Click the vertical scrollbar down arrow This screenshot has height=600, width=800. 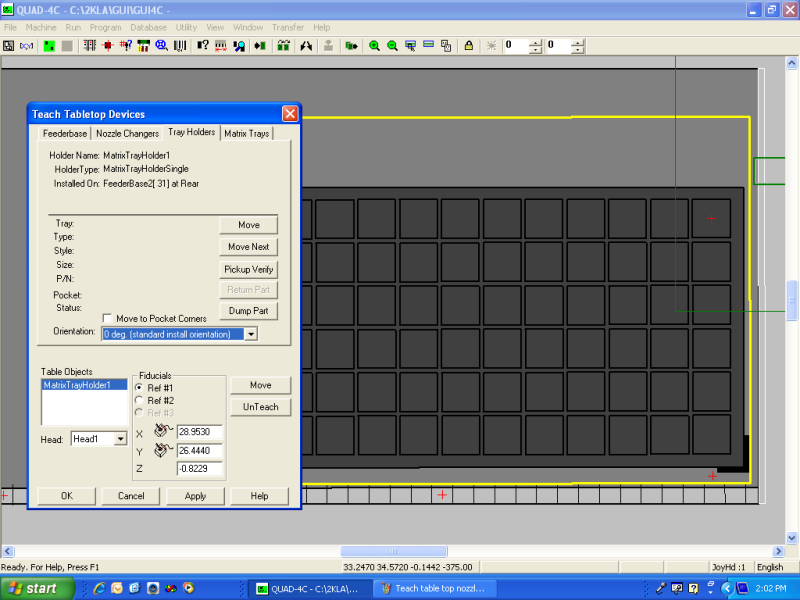[x=792, y=537]
